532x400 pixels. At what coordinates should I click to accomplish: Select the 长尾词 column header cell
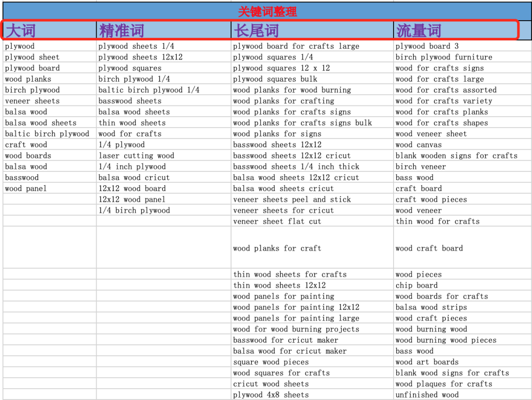pos(312,31)
